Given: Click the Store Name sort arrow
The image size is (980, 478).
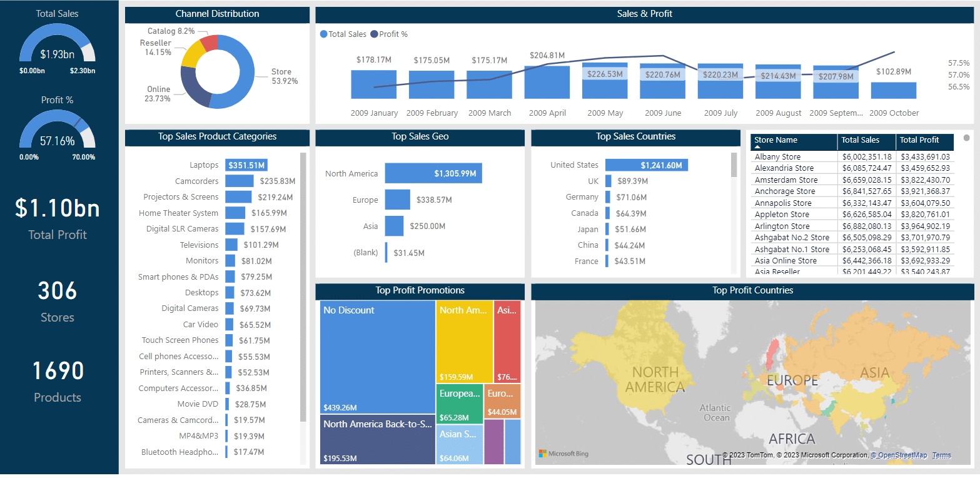Looking at the screenshot, I should point(757,148).
